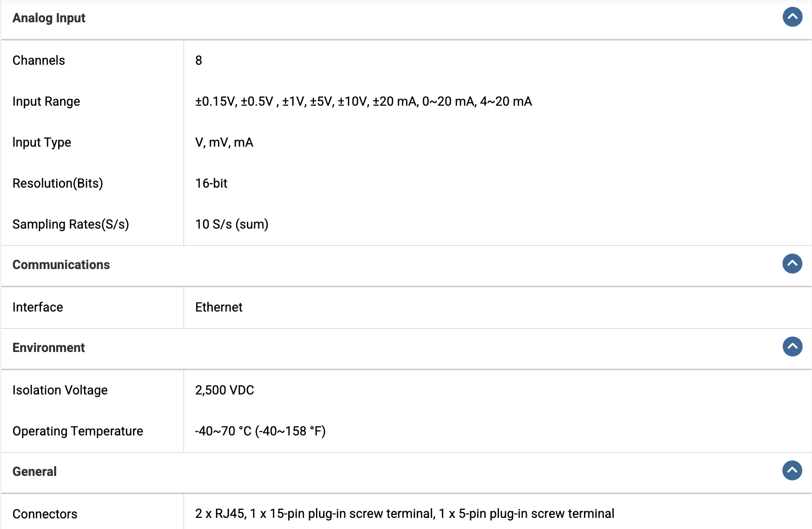Select the Connectors row label
Image resolution: width=812 pixels, height=529 pixels.
45,514
